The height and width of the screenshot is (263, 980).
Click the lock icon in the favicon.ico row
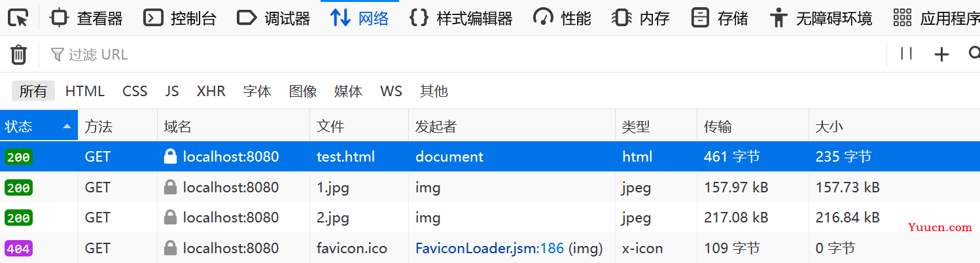click(171, 248)
